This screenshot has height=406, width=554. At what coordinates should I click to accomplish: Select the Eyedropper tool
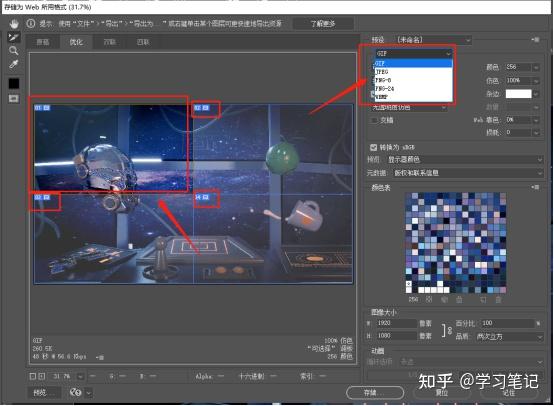click(14, 64)
